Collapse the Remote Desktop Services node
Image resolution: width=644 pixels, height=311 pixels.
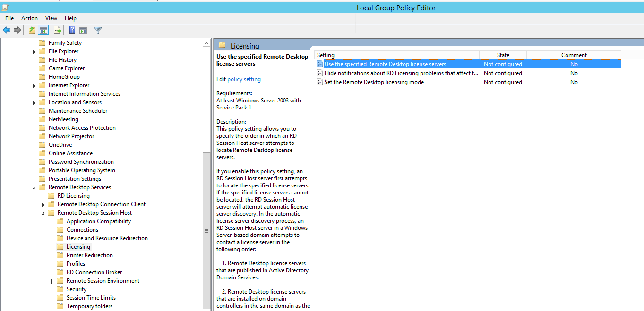click(34, 188)
